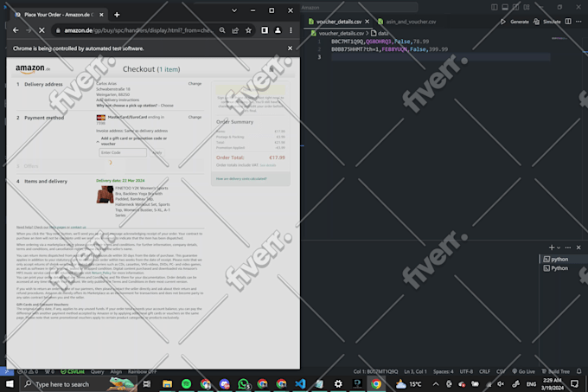Image resolution: width=588 pixels, height=392 pixels.
Task: Open the 1 item link in Checkout header
Action: coord(169,69)
